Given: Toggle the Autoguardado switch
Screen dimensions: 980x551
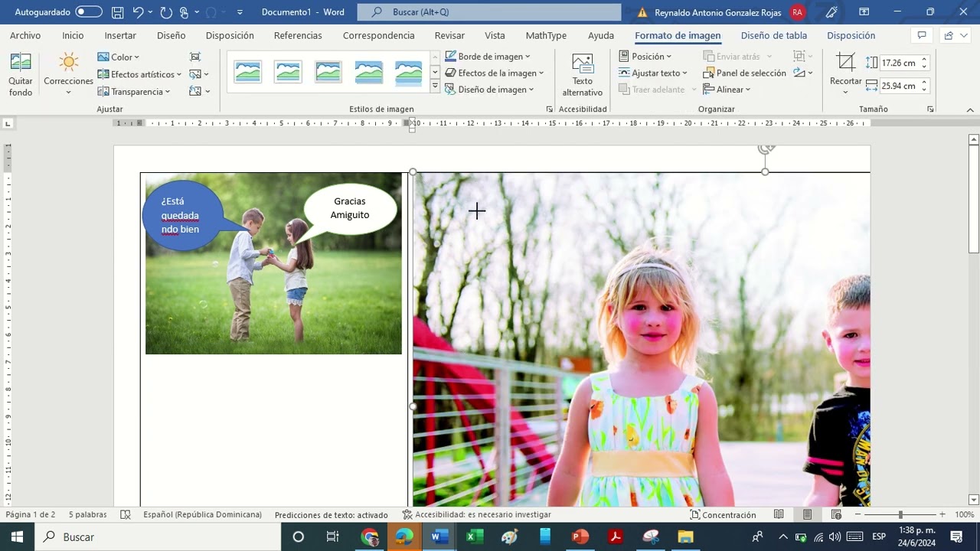Looking at the screenshot, I should pos(89,12).
